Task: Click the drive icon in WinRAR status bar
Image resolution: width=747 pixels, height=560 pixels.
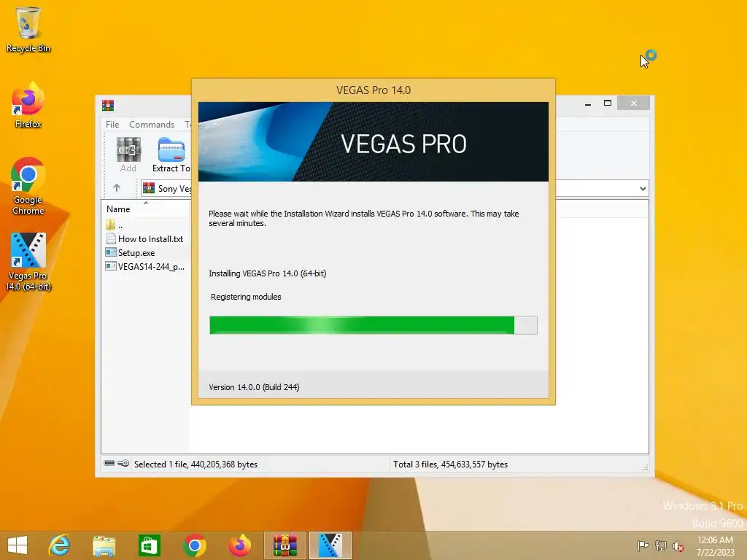Action: (x=109, y=463)
